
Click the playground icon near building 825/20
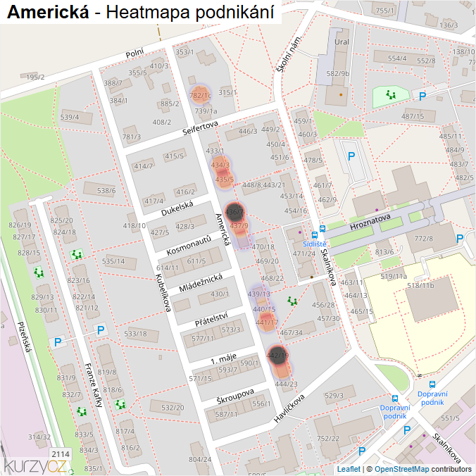point(77,254)
